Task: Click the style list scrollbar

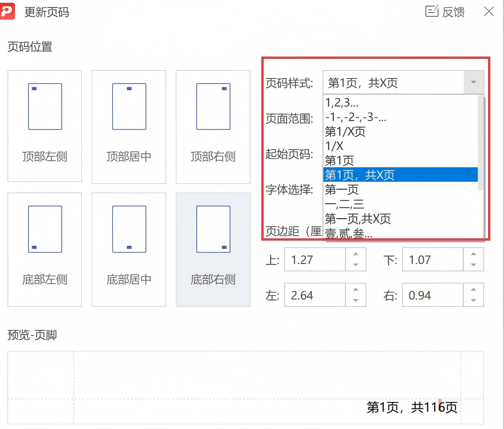Action: pos(481,143)
